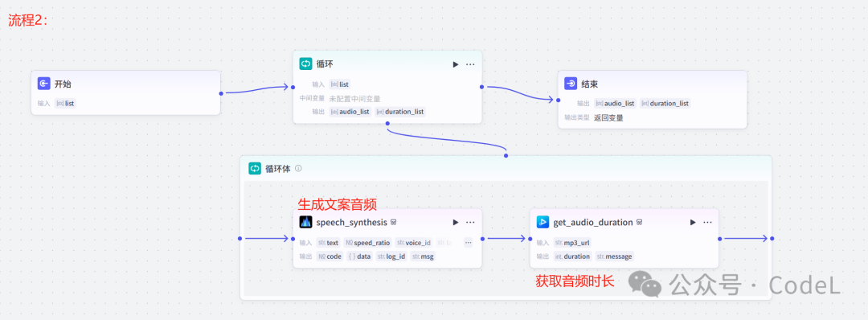The width and height of the screenshot is (868, 320).
Task: Click the get_audio_duration plugin icon
Action: point(543,222)
